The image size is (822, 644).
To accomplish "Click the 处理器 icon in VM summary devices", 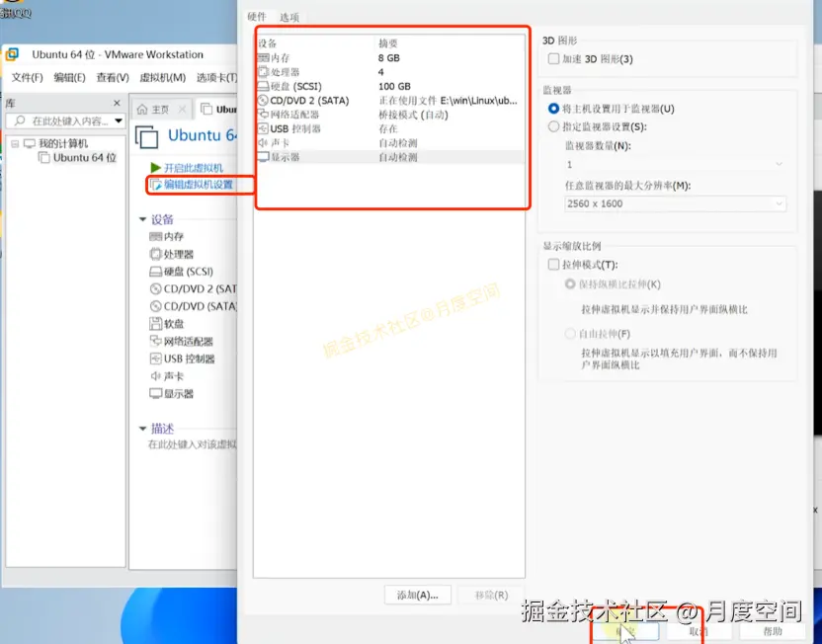I will 156,254.
